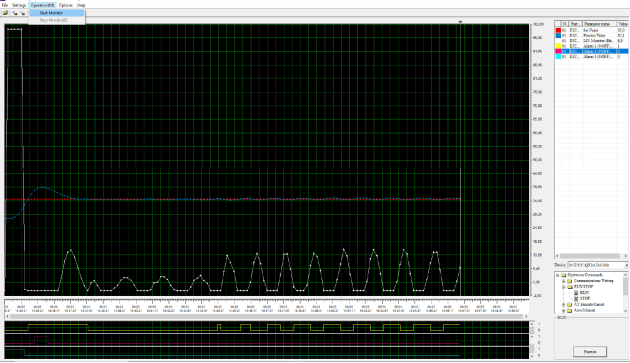The width and height of the screenshot is (630, 363).
Task: Click the open folder toolbar icon
Action: pos(5,13)
